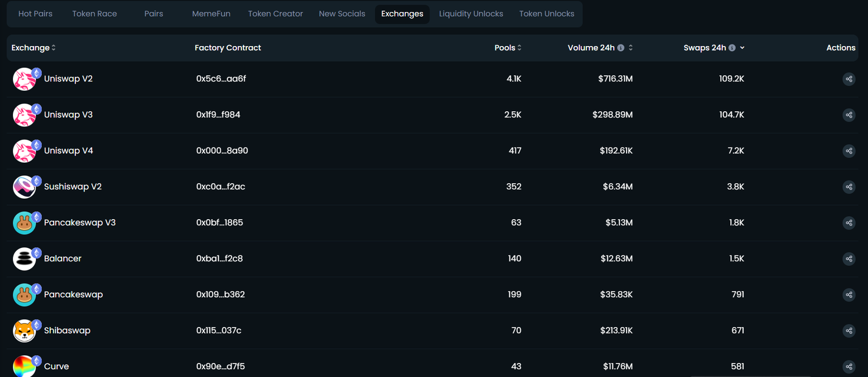Sort by Exchange column arrows
The height and width of the screenshot is (377, 868).
click(x=54, y=48)
